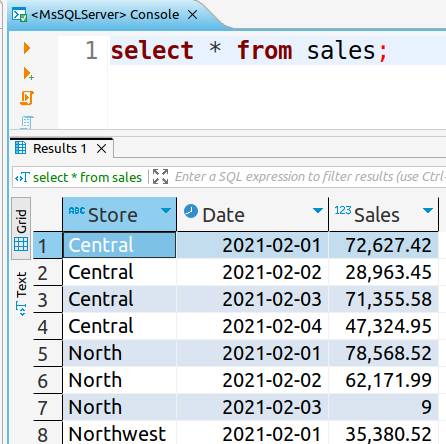Select row number 3 header
The width and height of the screenshot is (446, 444).
[x=48, y=299]
